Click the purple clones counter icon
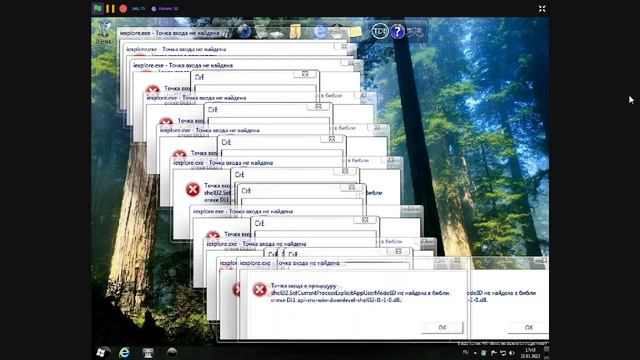 (x=154, y=9)
